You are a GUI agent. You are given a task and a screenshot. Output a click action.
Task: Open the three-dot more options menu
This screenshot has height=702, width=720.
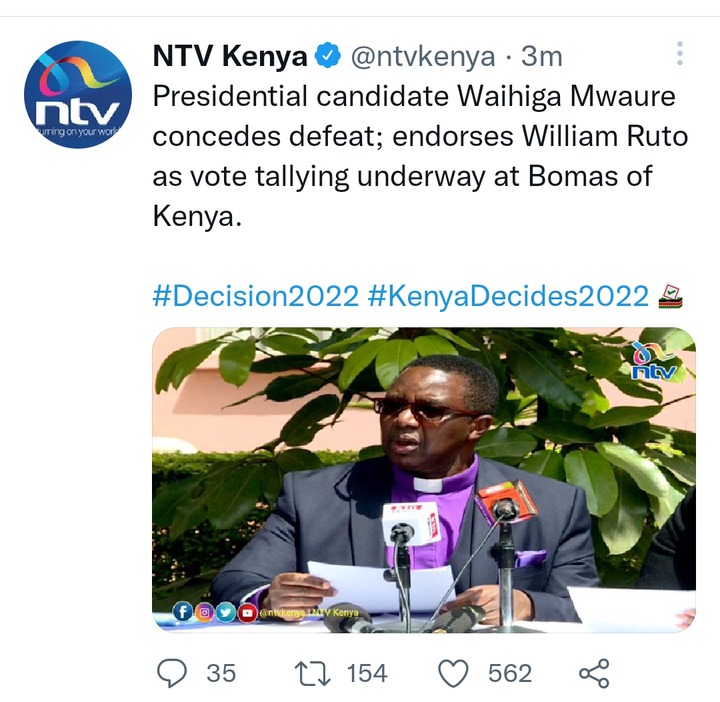pos(680,53)
